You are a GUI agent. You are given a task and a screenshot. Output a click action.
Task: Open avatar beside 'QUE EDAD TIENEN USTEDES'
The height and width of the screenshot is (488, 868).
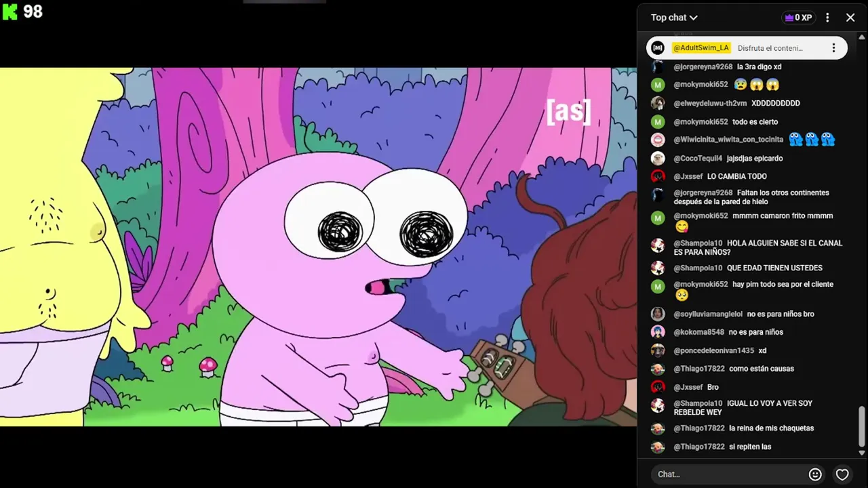[658, 268]
